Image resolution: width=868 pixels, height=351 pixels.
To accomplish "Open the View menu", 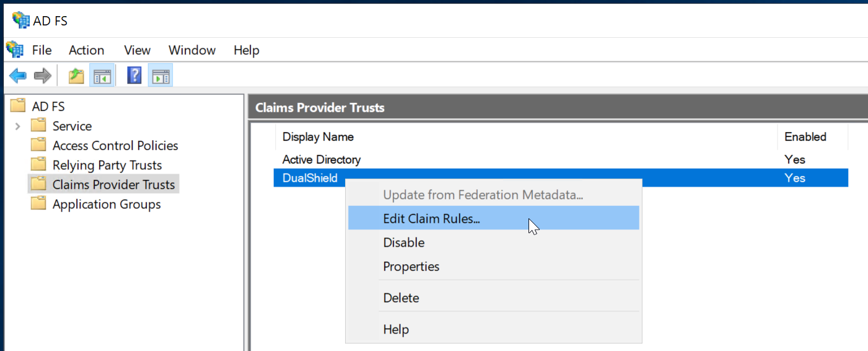I will coord(137,50).
